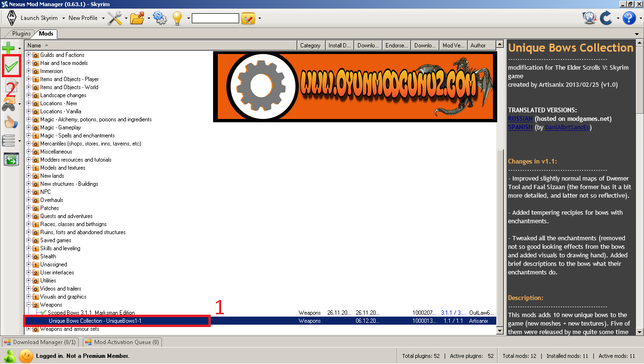Select the Saved games category
644x364 pixels.
55,240
